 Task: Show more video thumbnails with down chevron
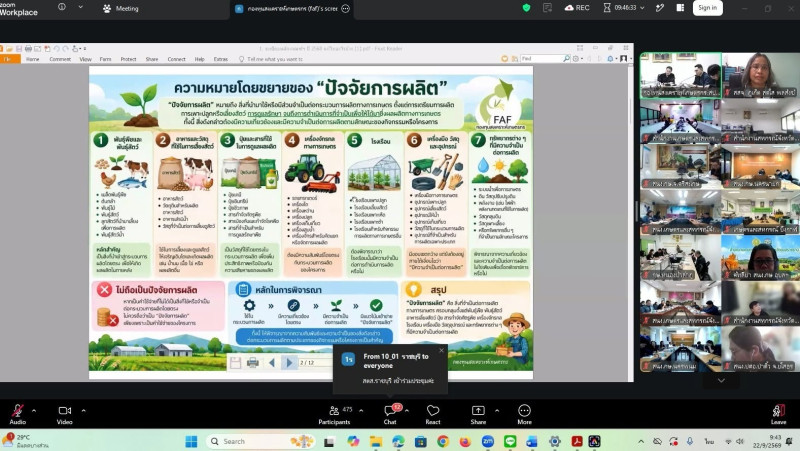click(x=721, y=381)
